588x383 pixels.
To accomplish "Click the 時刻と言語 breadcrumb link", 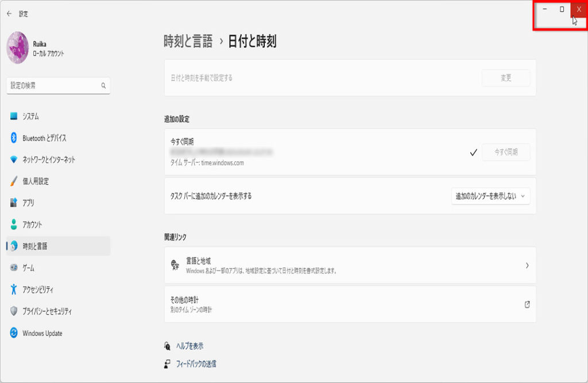I will click(188, 41).
